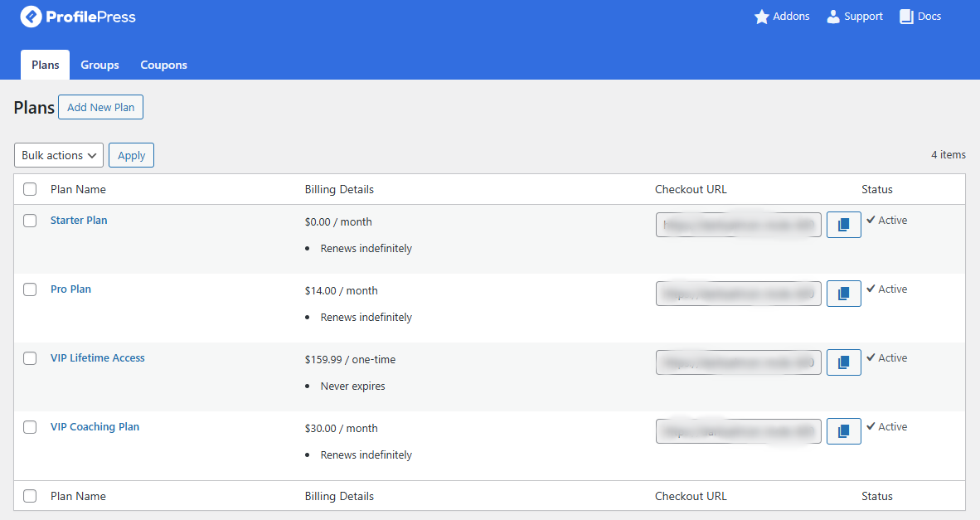Click the '$30.00 / month' billing text
980x520 pixels.
342,428
